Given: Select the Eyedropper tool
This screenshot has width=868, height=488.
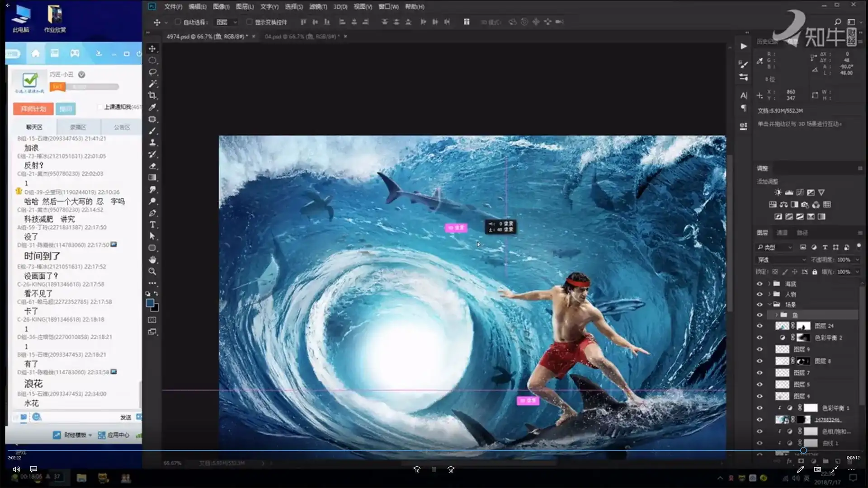Looking at the screenshot, I should [152, 107].
